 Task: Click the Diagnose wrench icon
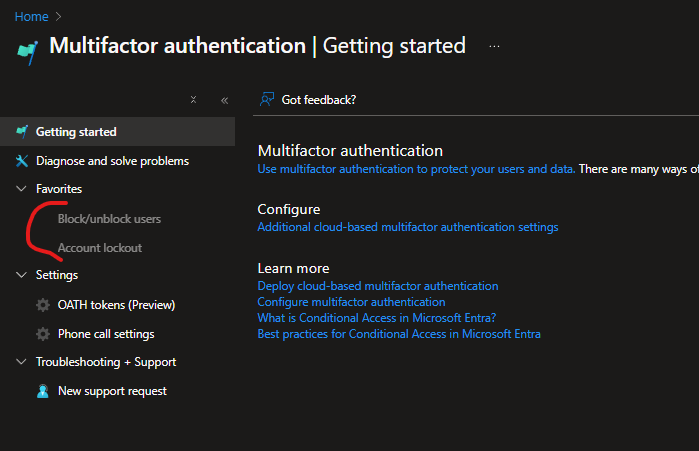point(22,160)
